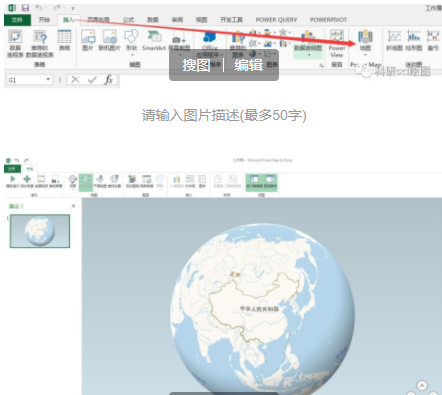This screenshot has height=395, width=442.
Task: Open the charts group dialog launcher
Action: pos(321,65)
